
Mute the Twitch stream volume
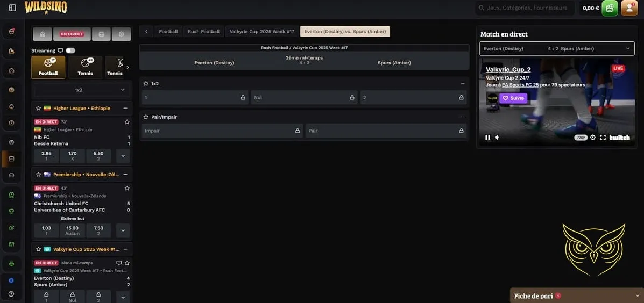497,138
